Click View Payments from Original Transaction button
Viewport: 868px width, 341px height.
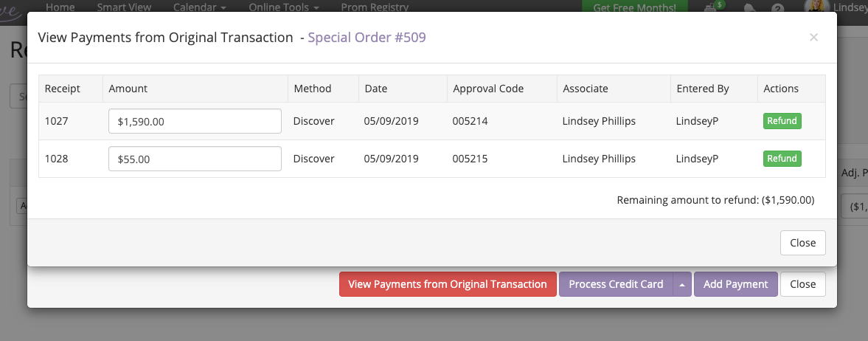[448, 284]
